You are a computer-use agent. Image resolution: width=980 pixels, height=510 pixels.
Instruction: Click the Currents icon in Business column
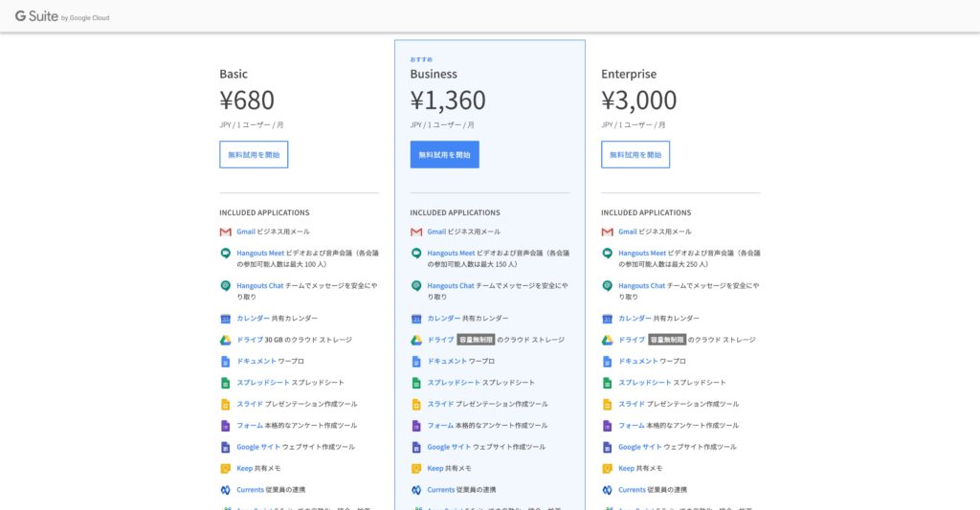pyautogui.click(x=416, y=490)
